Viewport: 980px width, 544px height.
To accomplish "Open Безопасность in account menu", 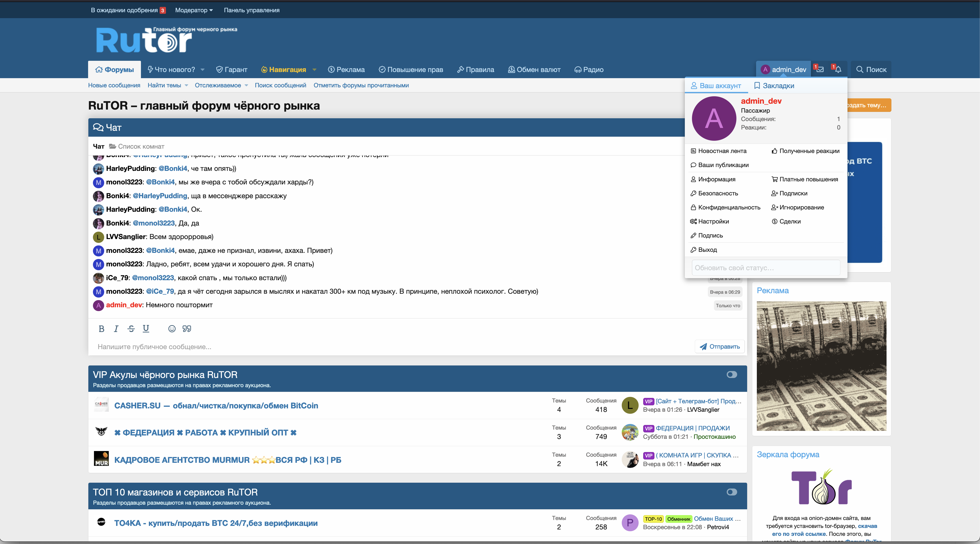I will point(714,193).
